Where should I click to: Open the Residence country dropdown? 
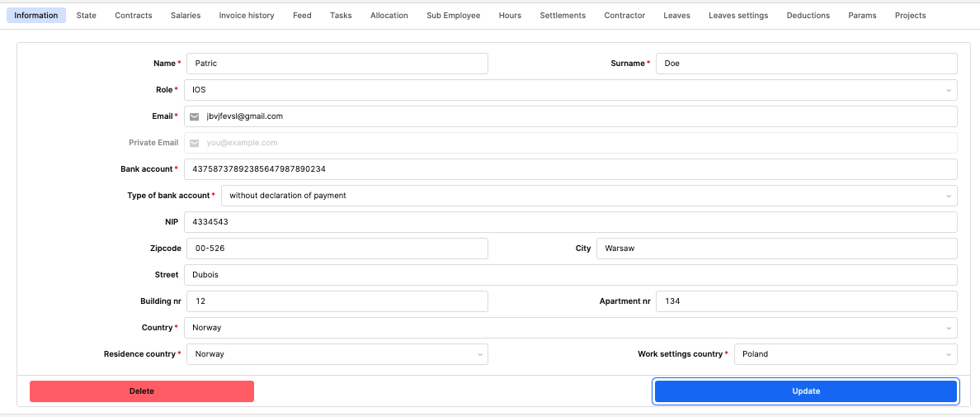tap(337, 354)
